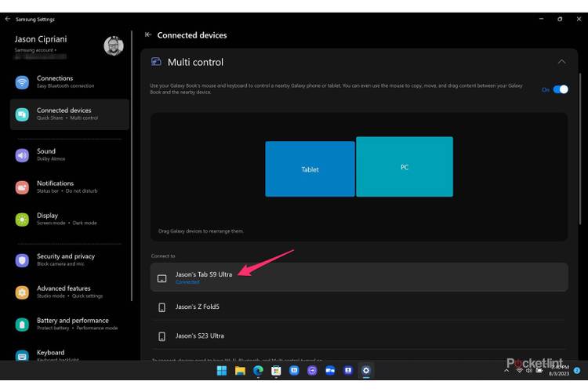Click the main panel vertical scrollbar

[579, 148]
